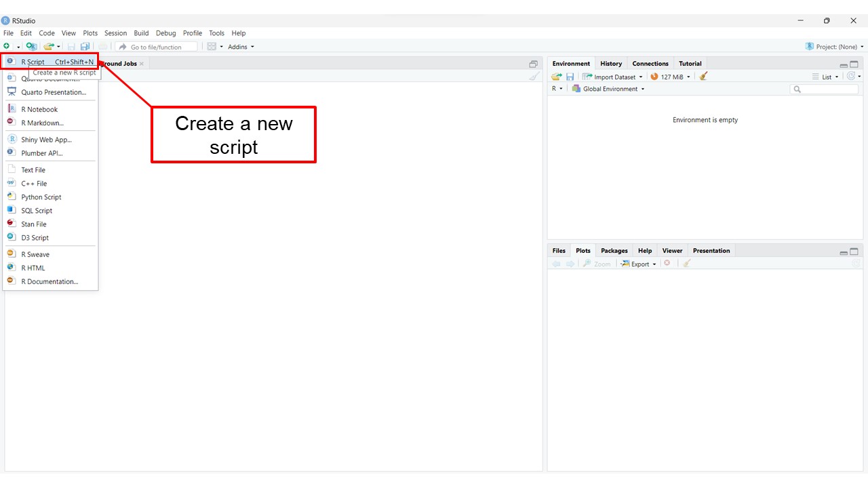Click the Save current document icon
Screen dimensions: 868x488
[71, 47]
